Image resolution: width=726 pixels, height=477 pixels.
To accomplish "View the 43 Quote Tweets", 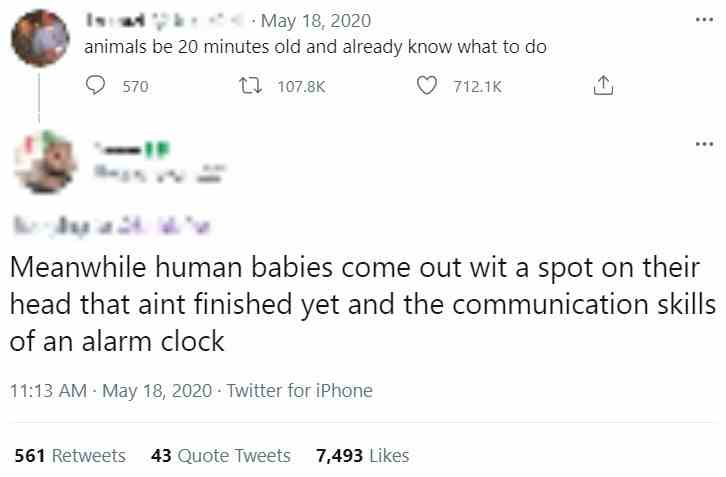I will tap(220, 455).
